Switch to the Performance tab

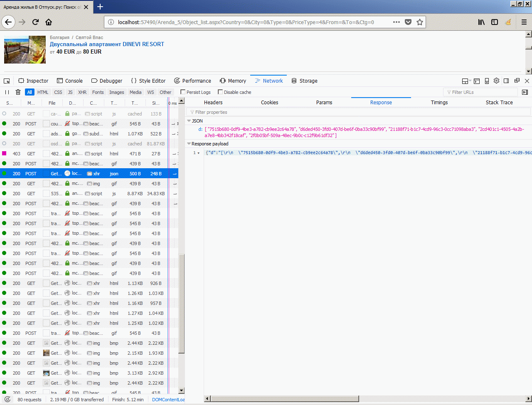pos(192,81)
